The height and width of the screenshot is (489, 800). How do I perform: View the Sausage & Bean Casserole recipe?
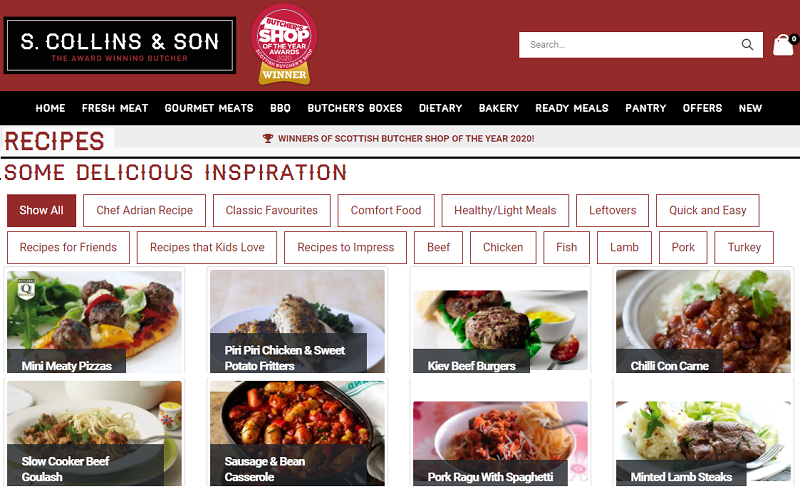(297, 433)
